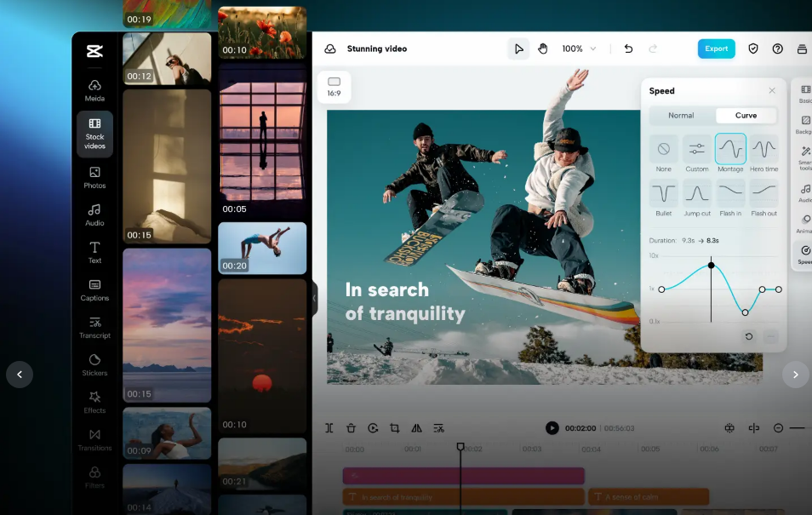The image size is (812, 515).
Task: Select the hand pan tool
Action: tap(543, 49)
